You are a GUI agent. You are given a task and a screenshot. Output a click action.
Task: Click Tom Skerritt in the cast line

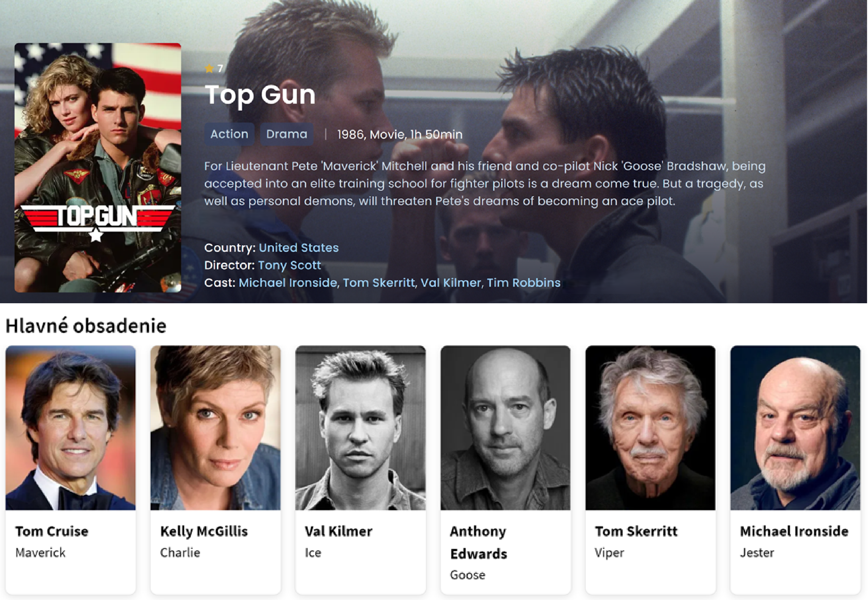[x=378, y=283]
